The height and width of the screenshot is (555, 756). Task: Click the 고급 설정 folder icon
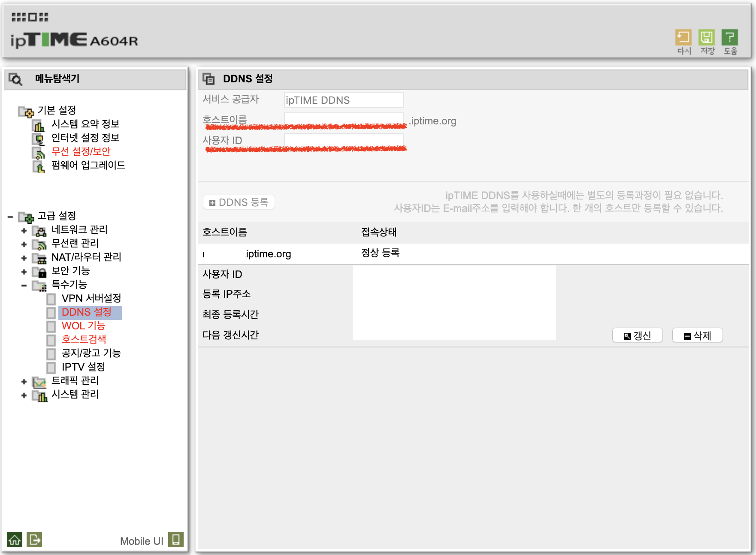click(x=26, y=217)
